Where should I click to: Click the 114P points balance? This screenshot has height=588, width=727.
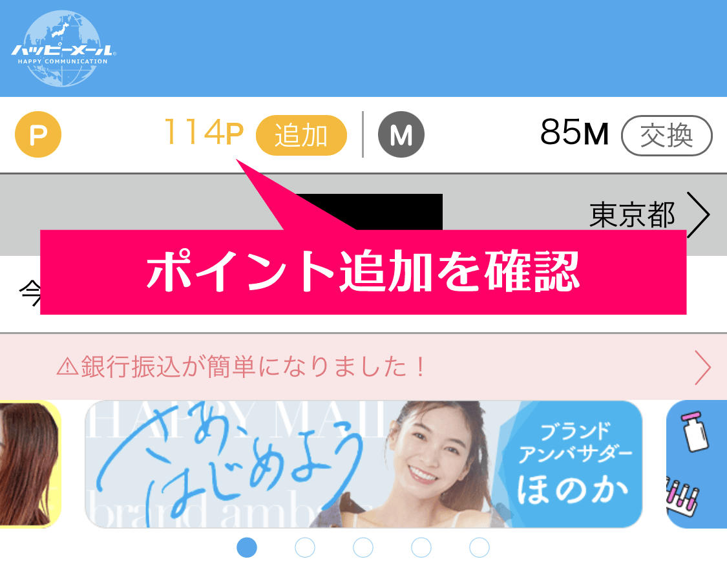point(204,132)
